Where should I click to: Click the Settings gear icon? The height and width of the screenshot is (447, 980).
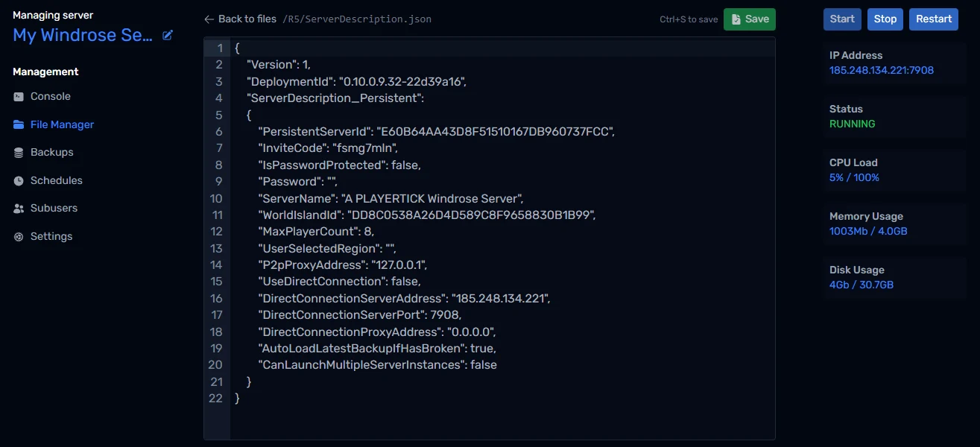coord(19,236)
